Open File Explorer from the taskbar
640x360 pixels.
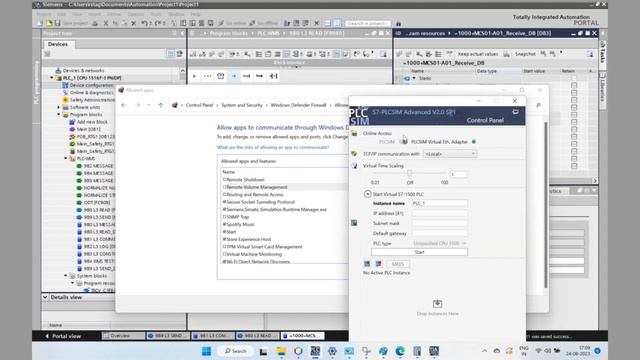[281, 351]
